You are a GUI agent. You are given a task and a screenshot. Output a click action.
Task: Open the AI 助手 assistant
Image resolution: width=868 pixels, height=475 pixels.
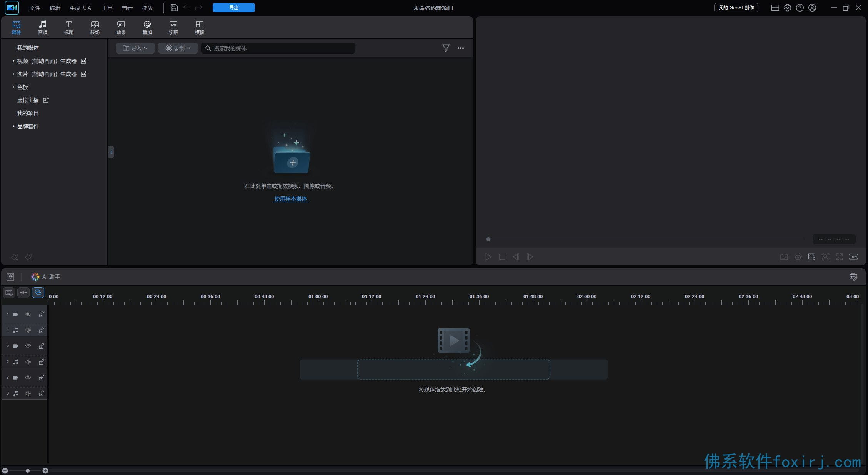pos(46,277)
